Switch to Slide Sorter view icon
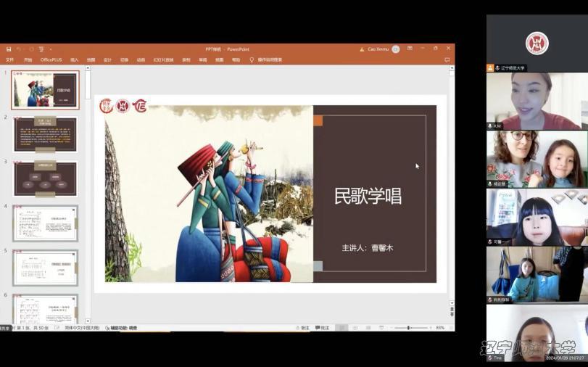Viewport: 588px width, 367px height. point(355,328)
